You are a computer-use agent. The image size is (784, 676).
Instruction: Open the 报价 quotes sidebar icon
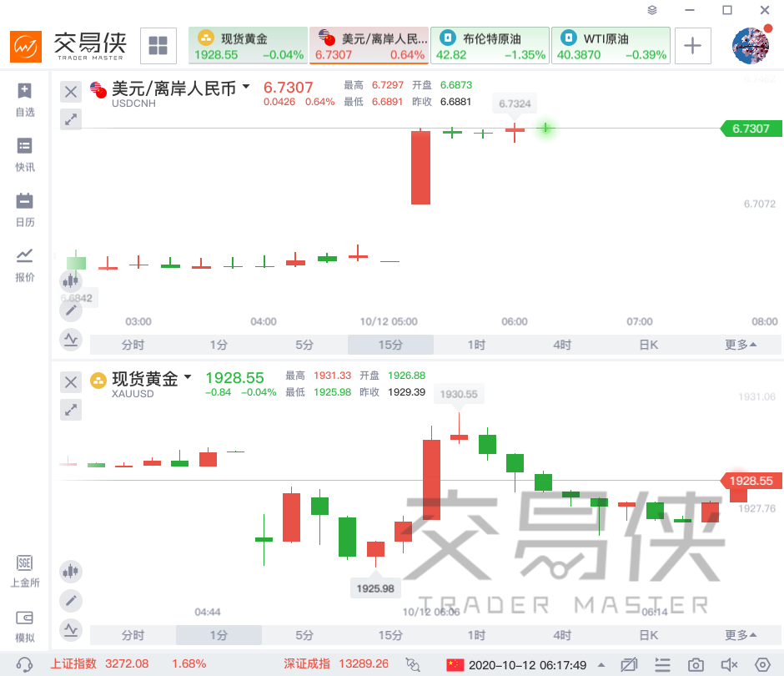24,265
